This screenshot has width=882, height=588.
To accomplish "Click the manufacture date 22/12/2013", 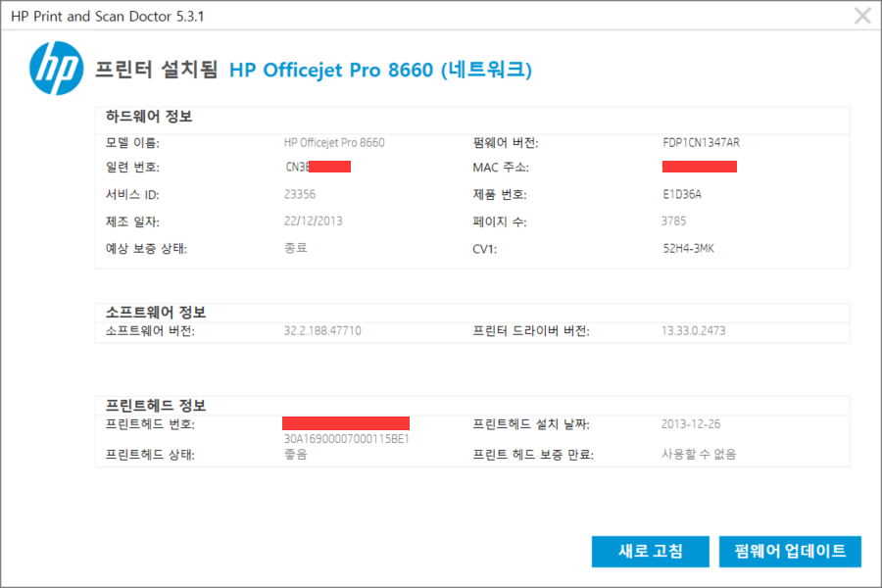I will (313, 221).
